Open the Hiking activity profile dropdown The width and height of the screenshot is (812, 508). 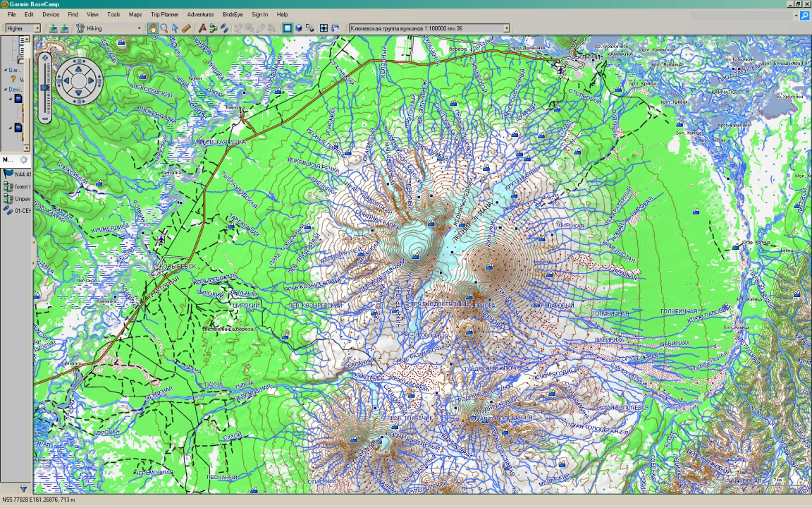coord(109,28)
